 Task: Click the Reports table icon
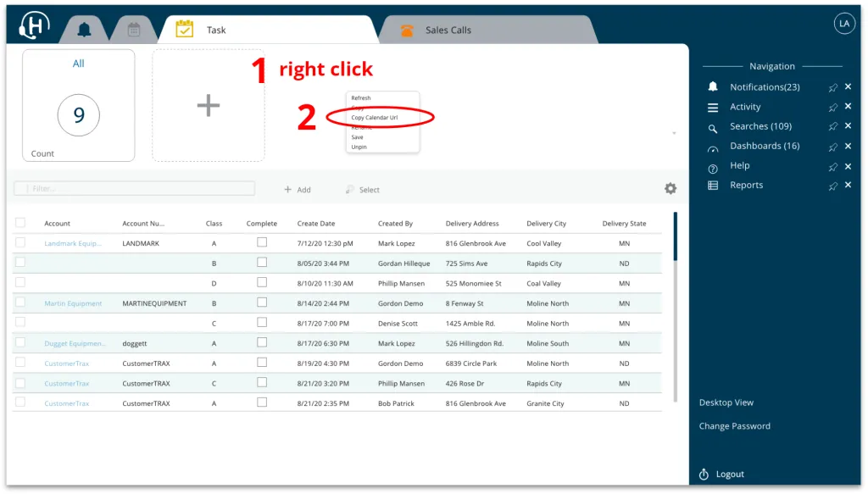click(712, 186)
